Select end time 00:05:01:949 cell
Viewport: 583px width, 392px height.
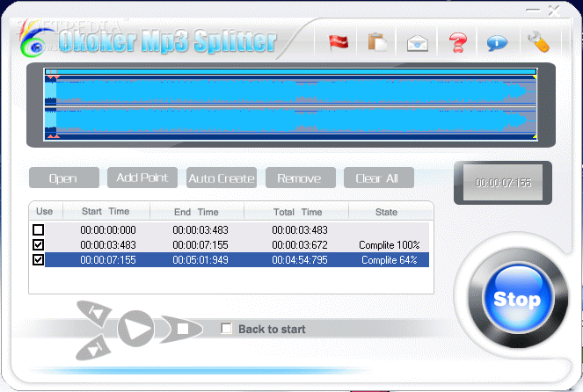pos(200,260)
